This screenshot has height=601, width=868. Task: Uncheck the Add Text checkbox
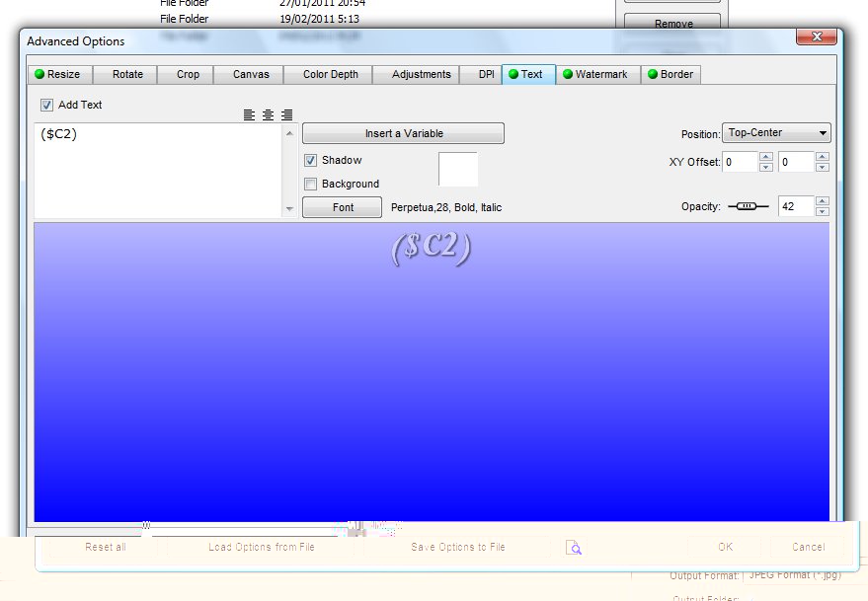coord(46,105)
